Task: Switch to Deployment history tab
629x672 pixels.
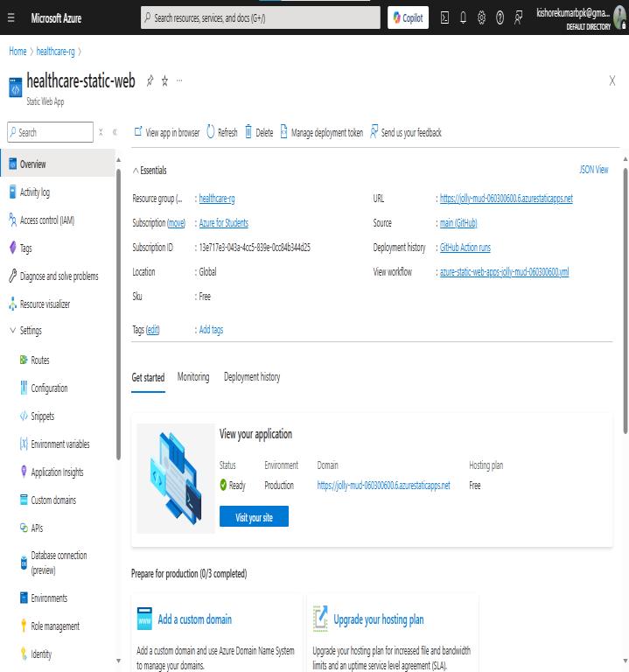Action: pos(252,377)
